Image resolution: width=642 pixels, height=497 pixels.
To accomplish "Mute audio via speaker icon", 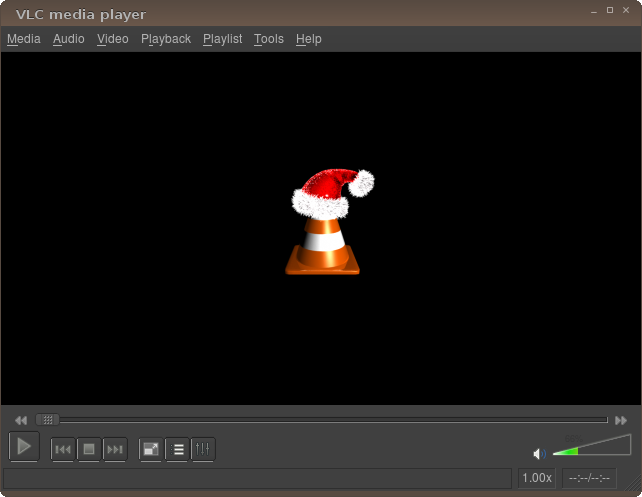I will pyautogui.click(x=540, y=454).
